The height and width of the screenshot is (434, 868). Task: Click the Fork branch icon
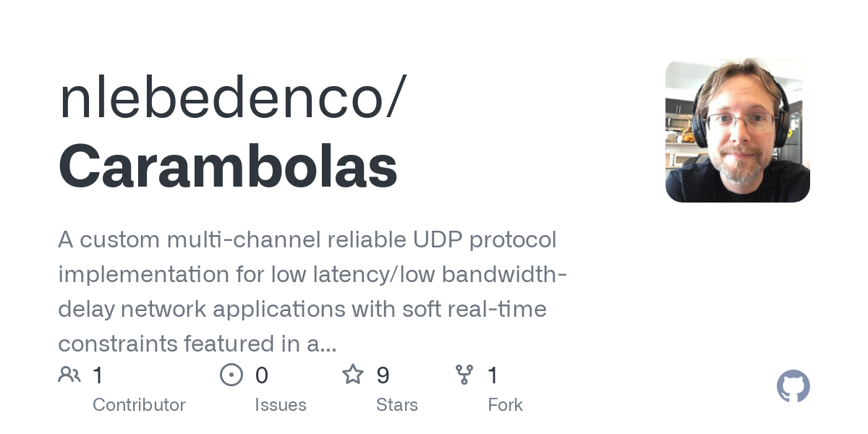pos(464,375)
